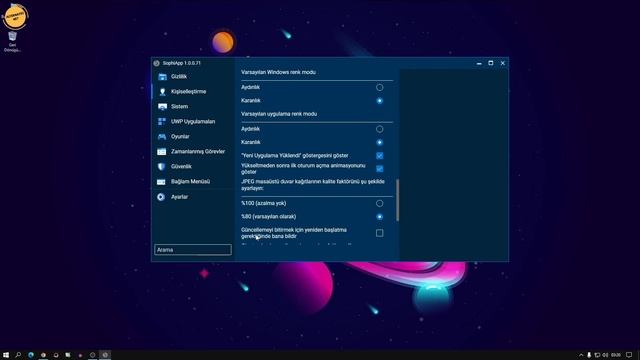Open the notification center icon
The image size is (640, 360).
coord(629,355)
